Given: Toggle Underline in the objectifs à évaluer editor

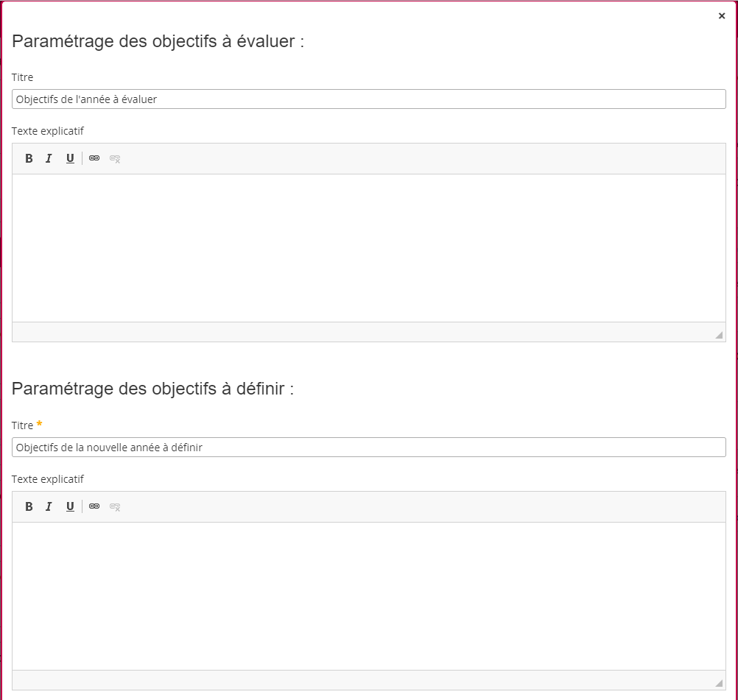Looking at the screenshot, I should click(x=70, y=158).
